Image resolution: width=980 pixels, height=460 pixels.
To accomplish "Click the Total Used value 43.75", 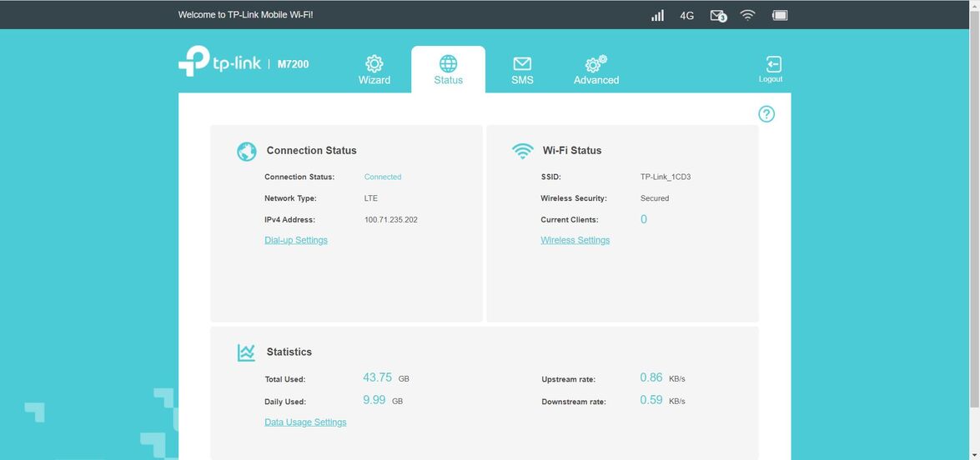I will pos(378,377).
